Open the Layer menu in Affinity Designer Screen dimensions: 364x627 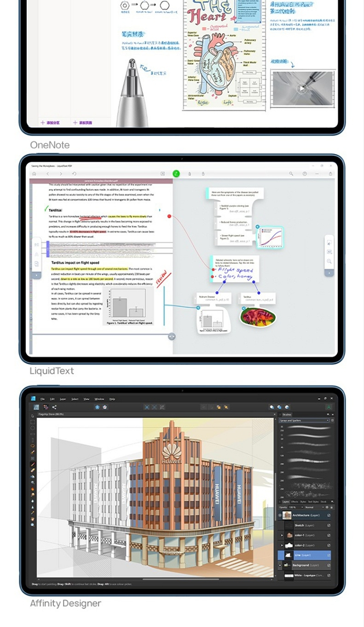click(63, 399)
